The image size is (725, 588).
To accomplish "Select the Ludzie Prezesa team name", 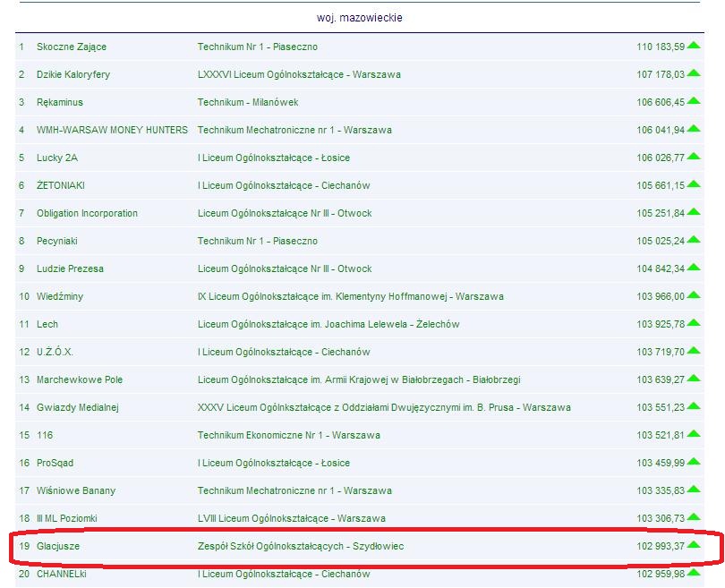I will tap(71, 268).
